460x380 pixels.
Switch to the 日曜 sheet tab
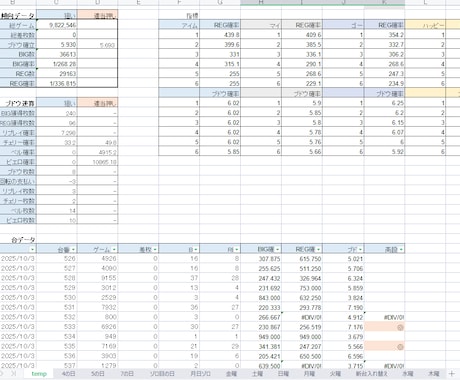click(x=283, y=374)
